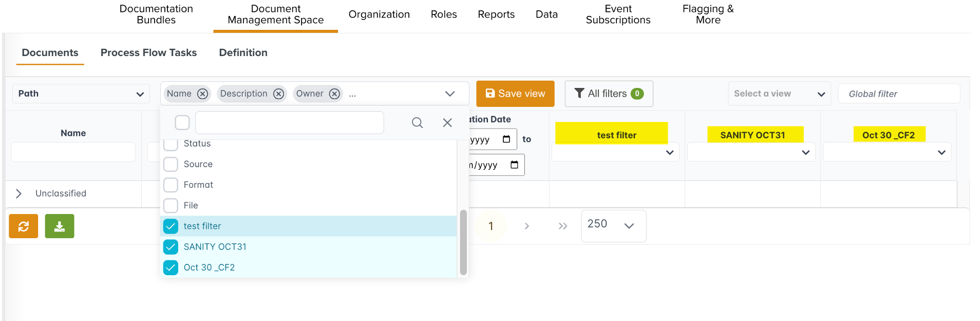Switch to Process Flow Tasks tab
Image resolution: width=980 pixels, height=321 pixels.
(148, 52)
